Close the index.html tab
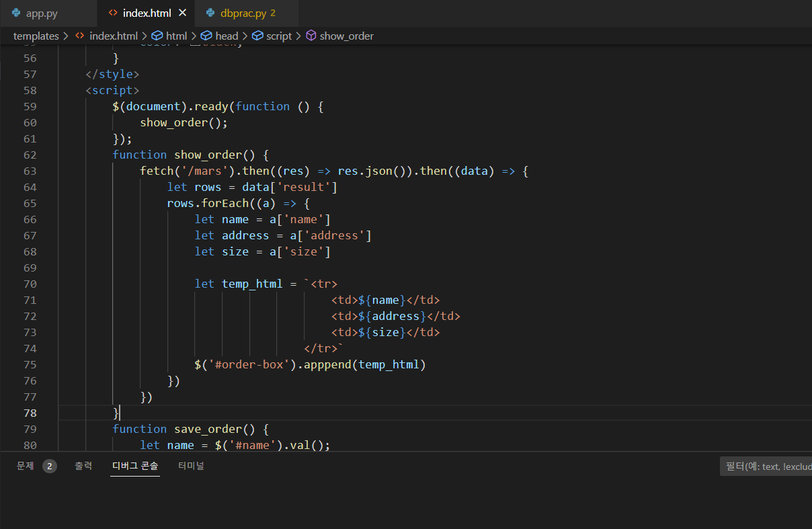The width and height of the screenshot is (812, 529). click(x=182, y=13)
